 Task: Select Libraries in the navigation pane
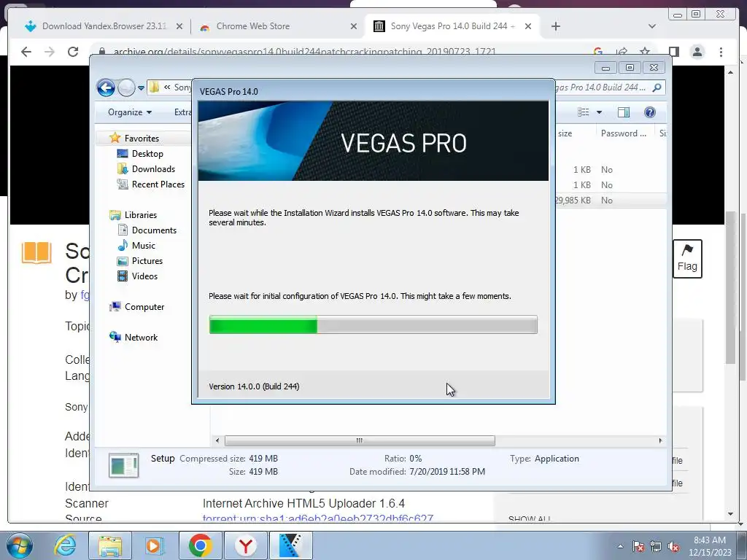tap(141, 215)
